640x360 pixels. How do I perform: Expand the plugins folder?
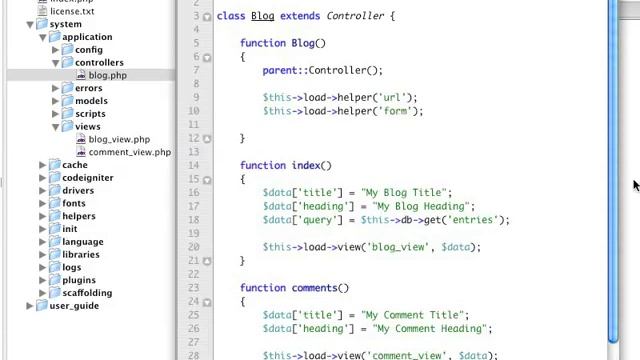pyautogui.click(x=42, y=280)
